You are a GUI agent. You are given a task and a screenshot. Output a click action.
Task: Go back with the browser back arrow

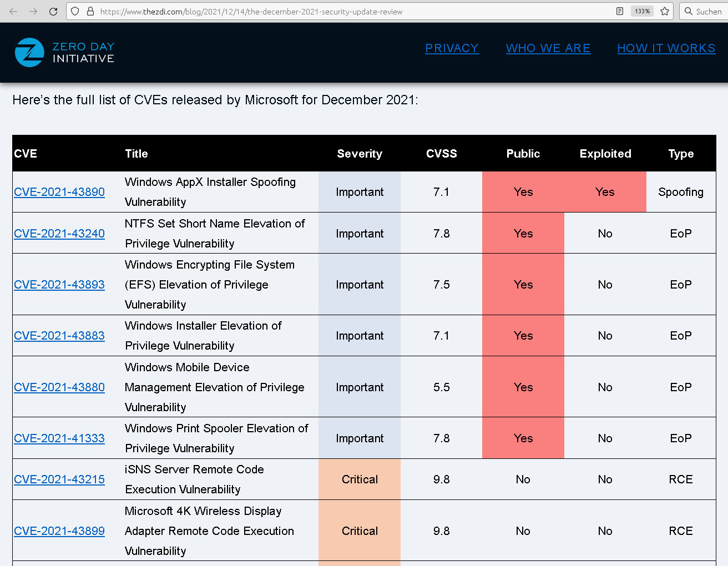(x=13, y=11)
